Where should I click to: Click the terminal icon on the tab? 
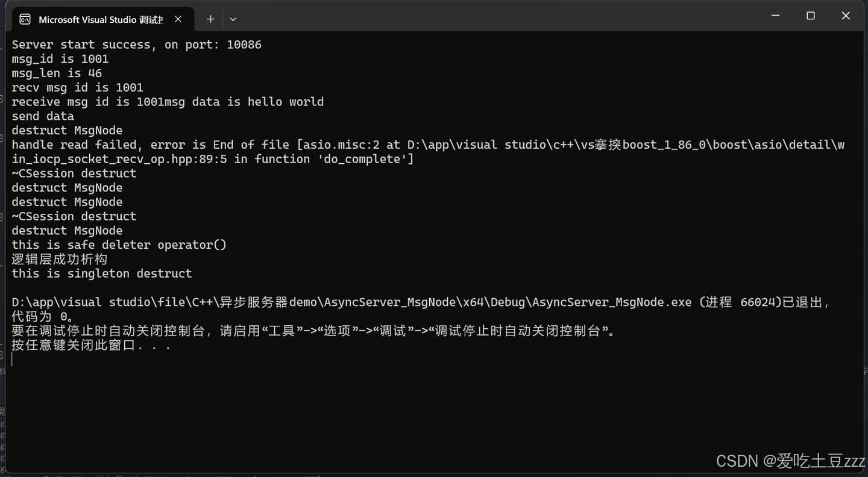[25, 19]
